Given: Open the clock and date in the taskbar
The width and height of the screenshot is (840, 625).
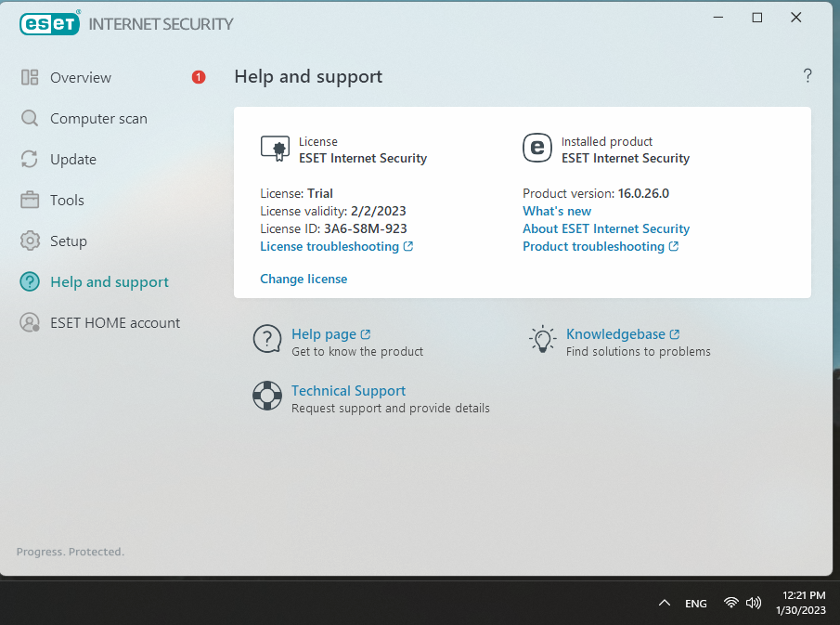Looking at the screenshot, I should pyautogui.click(x=801, y=603).
